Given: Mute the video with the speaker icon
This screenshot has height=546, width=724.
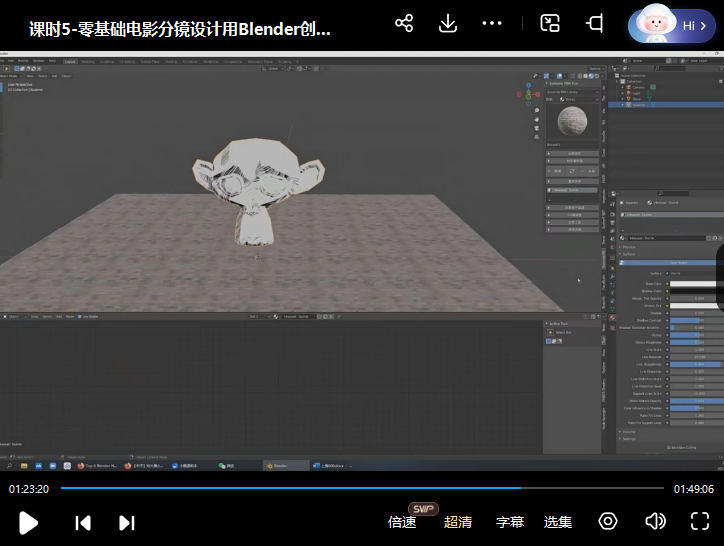Looking at the screenshot, I should point(655,521).
